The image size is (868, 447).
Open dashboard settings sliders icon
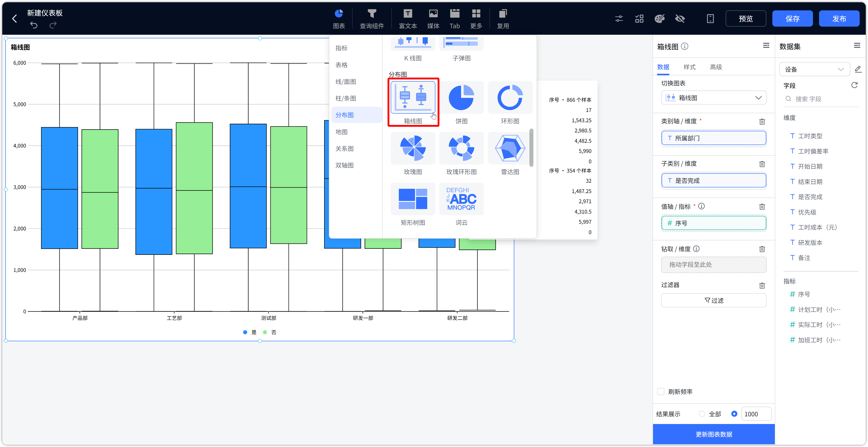tap(619, 18)
